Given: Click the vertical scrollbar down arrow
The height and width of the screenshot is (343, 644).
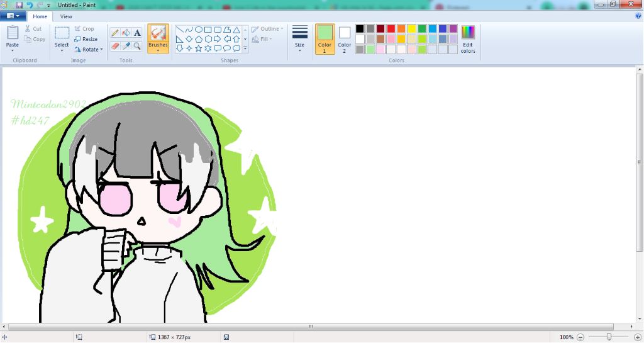Looking at the screenshot, I should click(640, 318).
